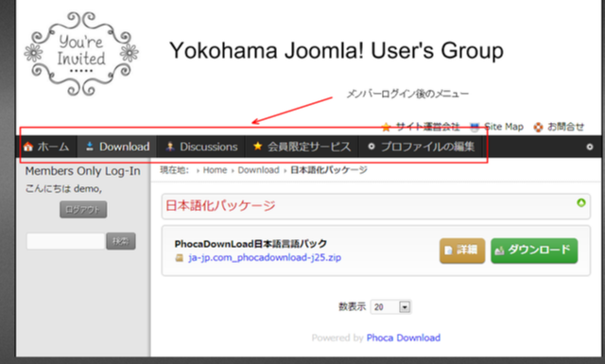Open the プロファイルの編集 menu item
This screenshot has width=605, height=364.
tap(421, 147)
